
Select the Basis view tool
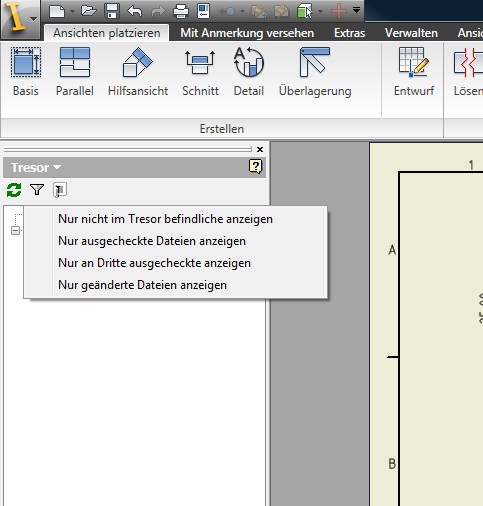point(26,72)
